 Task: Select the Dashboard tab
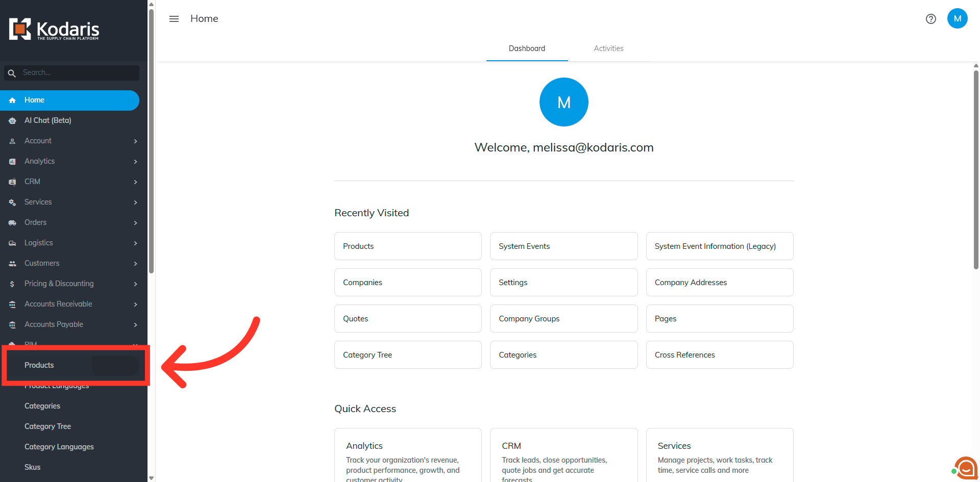[x=527, y=48]
